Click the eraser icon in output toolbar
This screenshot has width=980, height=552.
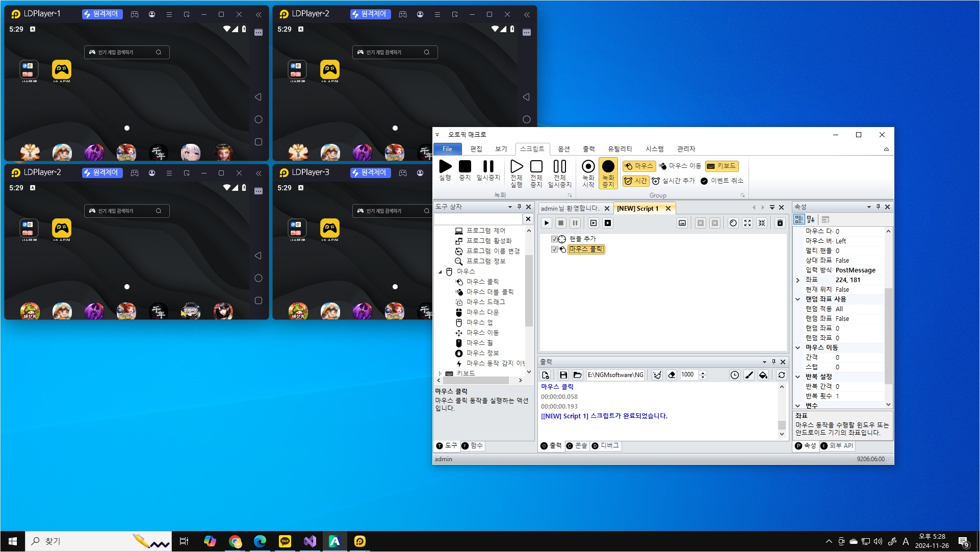[x=672, y=375]
